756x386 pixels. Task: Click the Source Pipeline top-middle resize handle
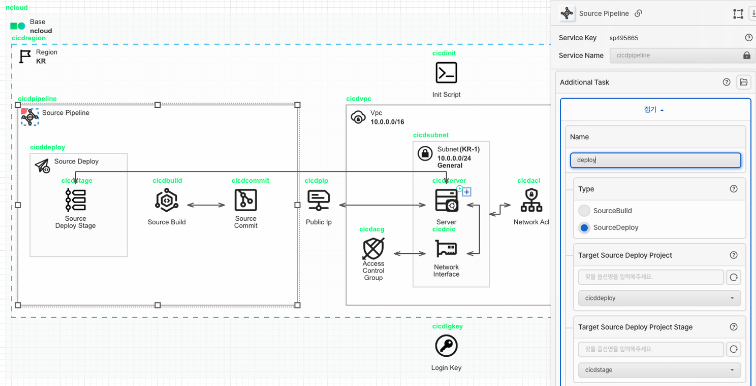point(158,105)
